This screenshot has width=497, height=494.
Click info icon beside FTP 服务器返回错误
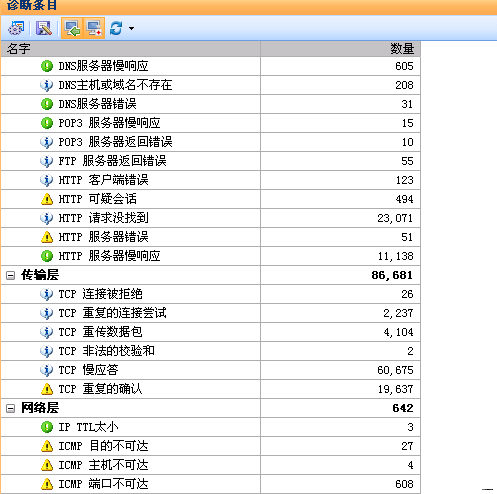click(x=47, y=161)
